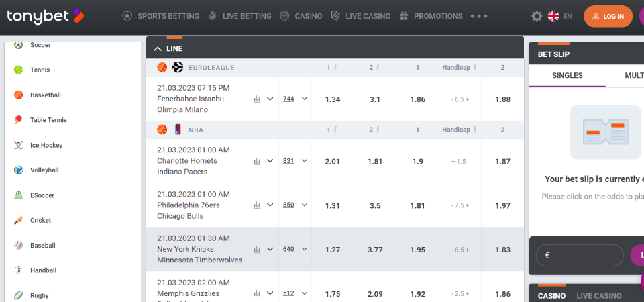Click the ESoccer sidebar icon
Screen dimensions: 644x302
point(19,195)
